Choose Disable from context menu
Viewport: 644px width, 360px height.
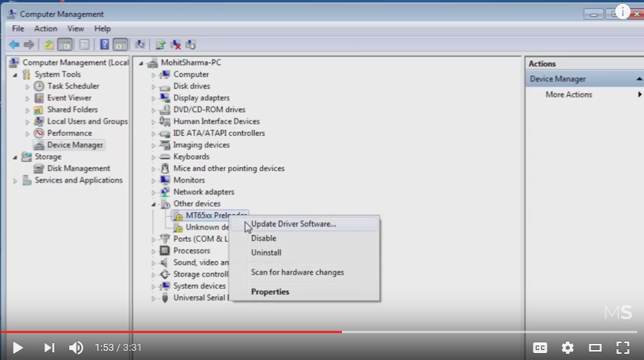[304, 238]
